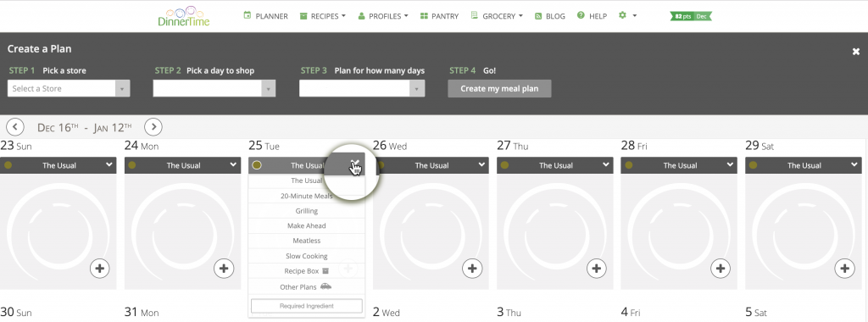Open the settings gear menu
The image size is (868, 322).
point(627,16)
